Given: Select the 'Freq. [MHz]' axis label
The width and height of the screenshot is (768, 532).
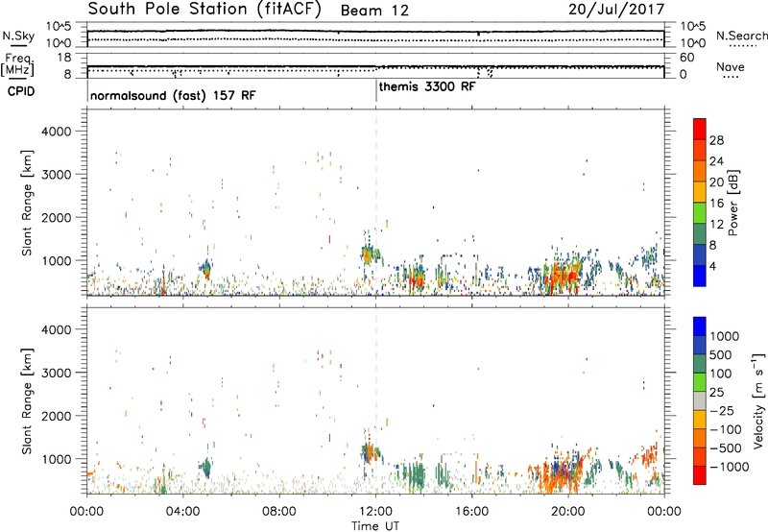Looking at the screenshot, I should [x=17, y=64].
